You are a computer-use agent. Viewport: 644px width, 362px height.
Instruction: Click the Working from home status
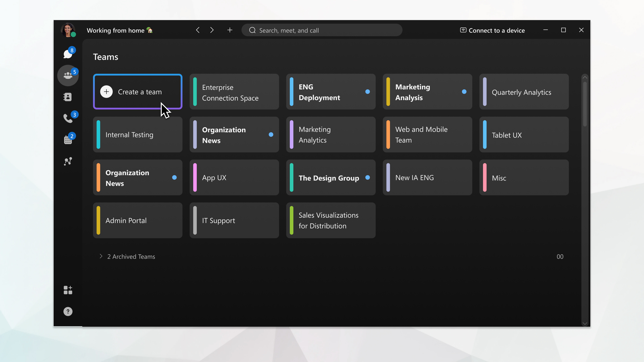click(x=119, y=30)
